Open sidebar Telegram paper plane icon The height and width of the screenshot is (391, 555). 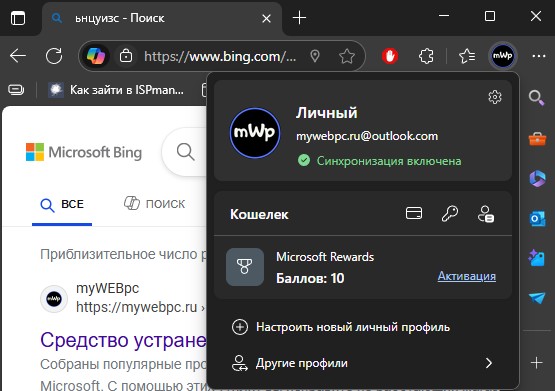[x=537, y=298]
